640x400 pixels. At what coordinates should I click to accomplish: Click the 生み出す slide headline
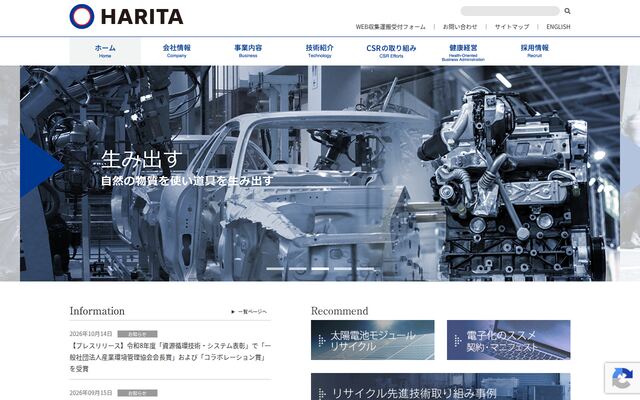(x=141, y=159)
